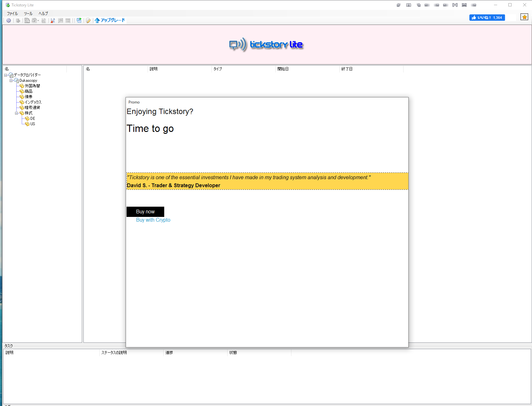Click the ステータスの説明 column in tasks panel

pos(131,353)
